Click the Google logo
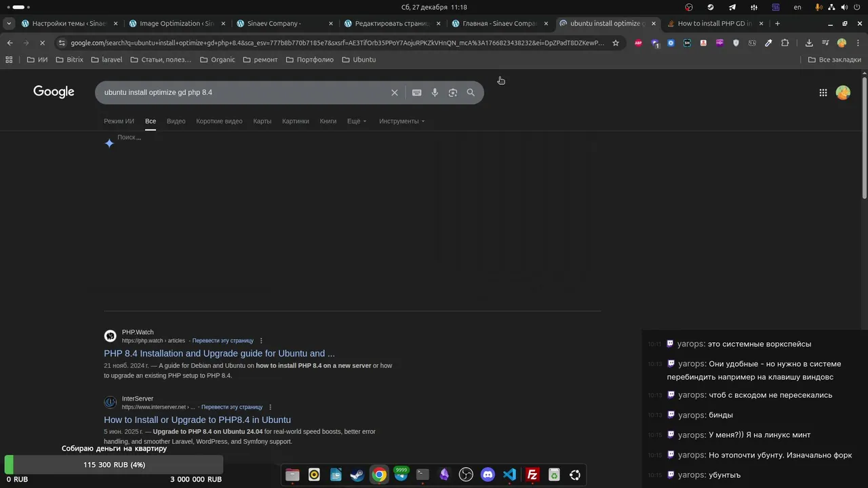The image size is (868, 488). click(54, 92)
